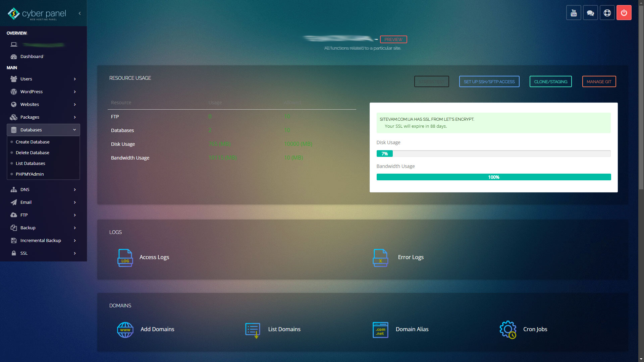Open the Cron Jobs gear icon
This screenshot has height=362, width=644.
click(508, 330)
